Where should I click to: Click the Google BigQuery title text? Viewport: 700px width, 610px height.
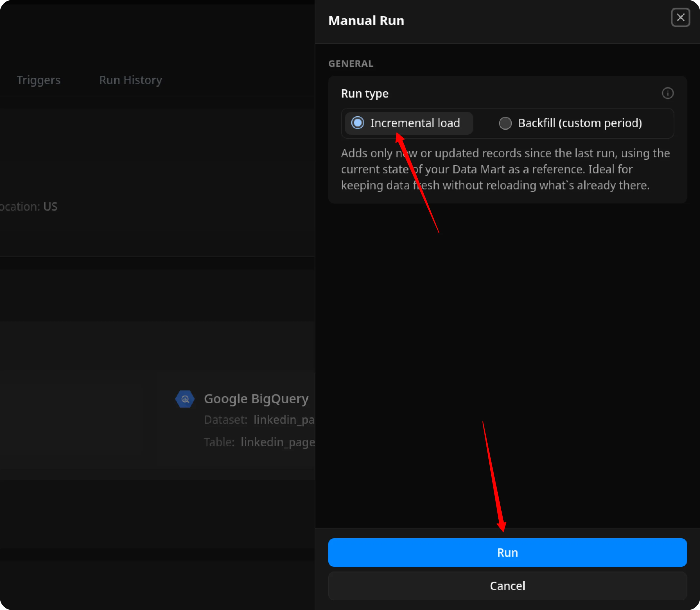[x=256, y=399]
